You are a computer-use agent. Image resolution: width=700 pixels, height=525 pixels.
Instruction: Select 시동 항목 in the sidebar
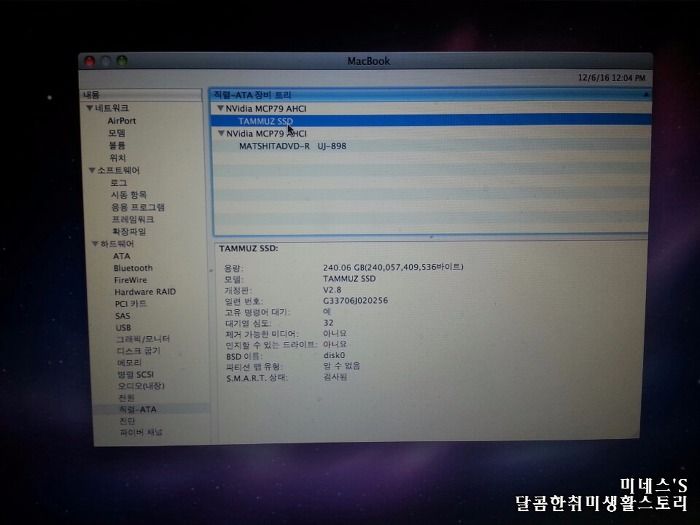[129, 195]
